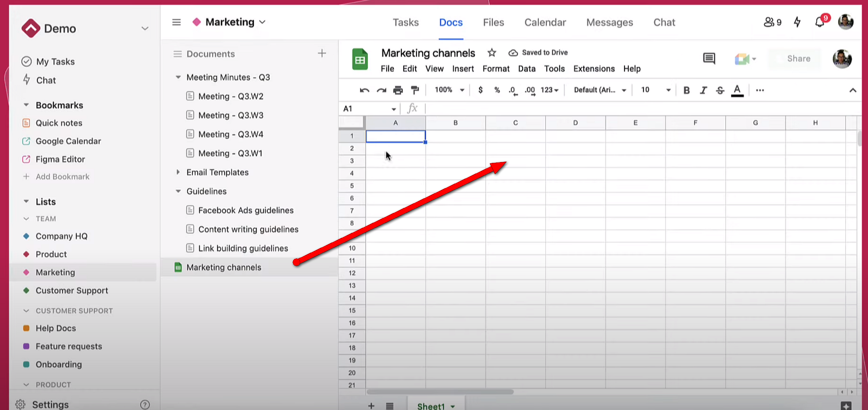Click the Google Sheets home logo
868x410 pixels.
[x=360, y=59]
